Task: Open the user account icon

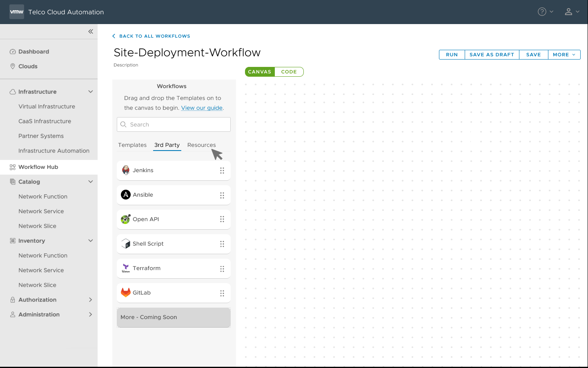Action: [568, 12]
